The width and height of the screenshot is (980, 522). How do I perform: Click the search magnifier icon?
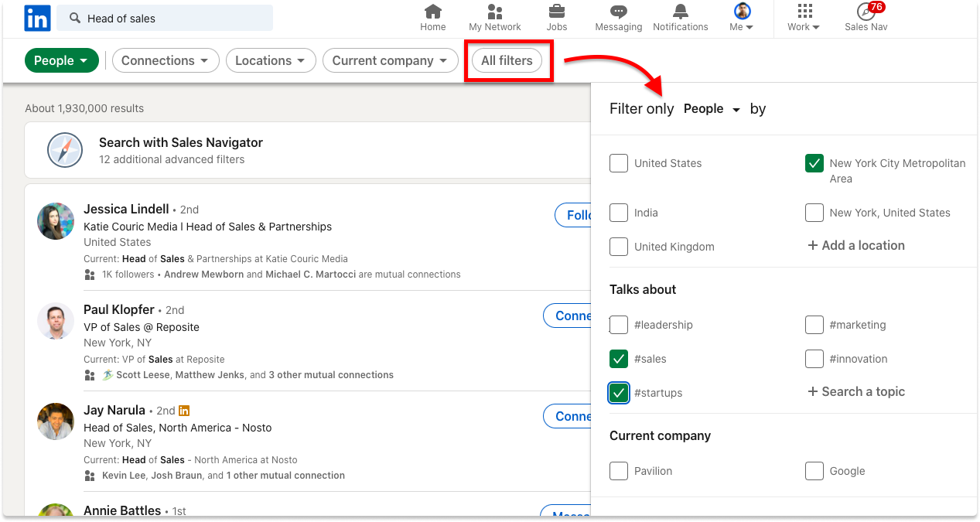pos(75,18)
